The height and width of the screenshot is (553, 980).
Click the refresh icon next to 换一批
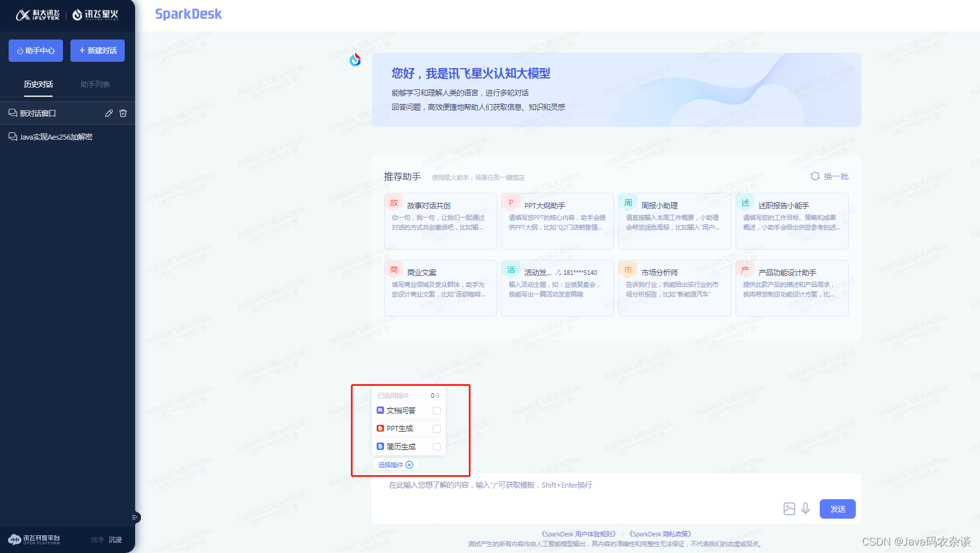[x=815, y=176]
